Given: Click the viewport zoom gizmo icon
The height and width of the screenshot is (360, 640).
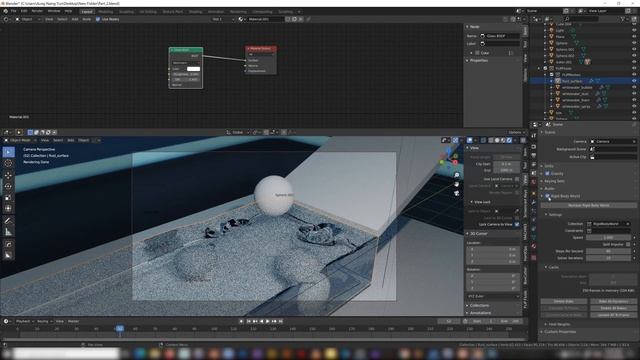Looking at the screenshot, I should click(x=456, y=175).
